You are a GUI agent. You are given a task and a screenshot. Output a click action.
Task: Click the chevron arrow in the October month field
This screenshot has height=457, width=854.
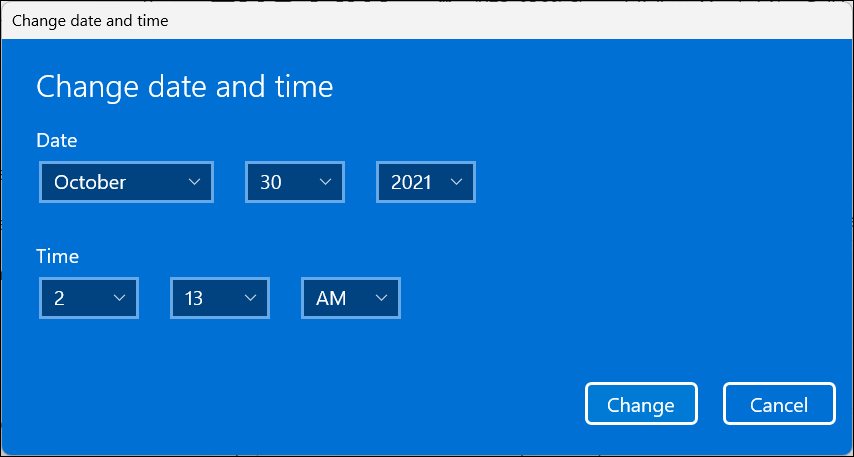(194, 182)
